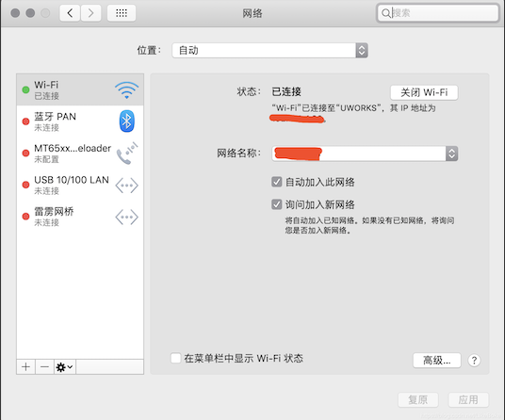Click the search magnifier icon
Screen dimensions: 505x420
point(385,13)
